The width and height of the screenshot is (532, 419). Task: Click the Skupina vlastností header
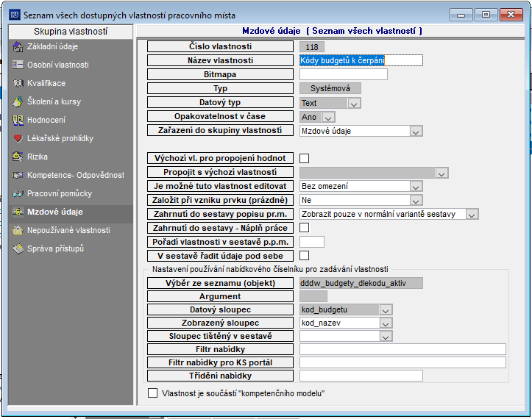[x=71, y=31]
